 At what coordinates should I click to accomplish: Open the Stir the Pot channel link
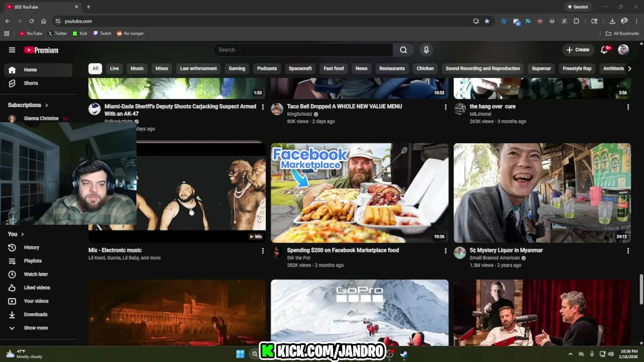[x=298, y=258]
